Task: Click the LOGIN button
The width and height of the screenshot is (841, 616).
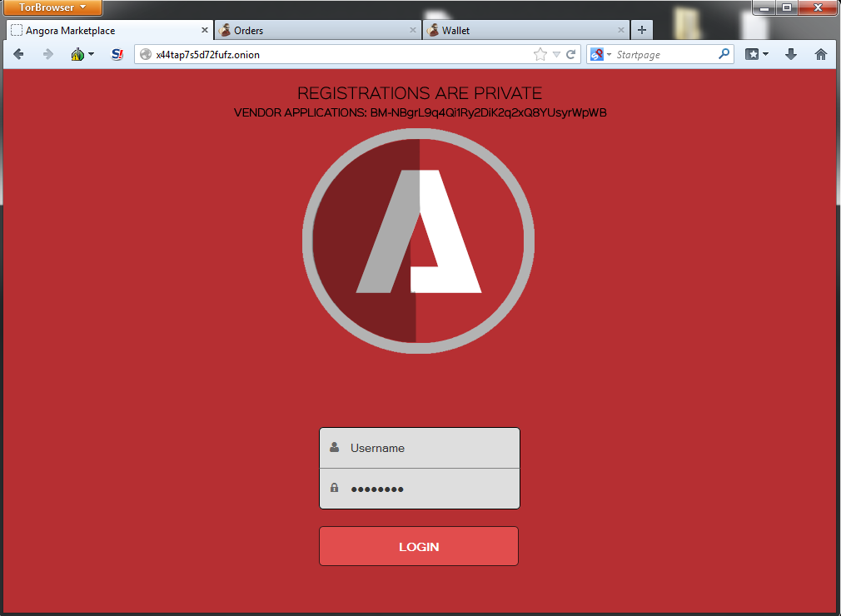Action: click(x=419, y=546)
